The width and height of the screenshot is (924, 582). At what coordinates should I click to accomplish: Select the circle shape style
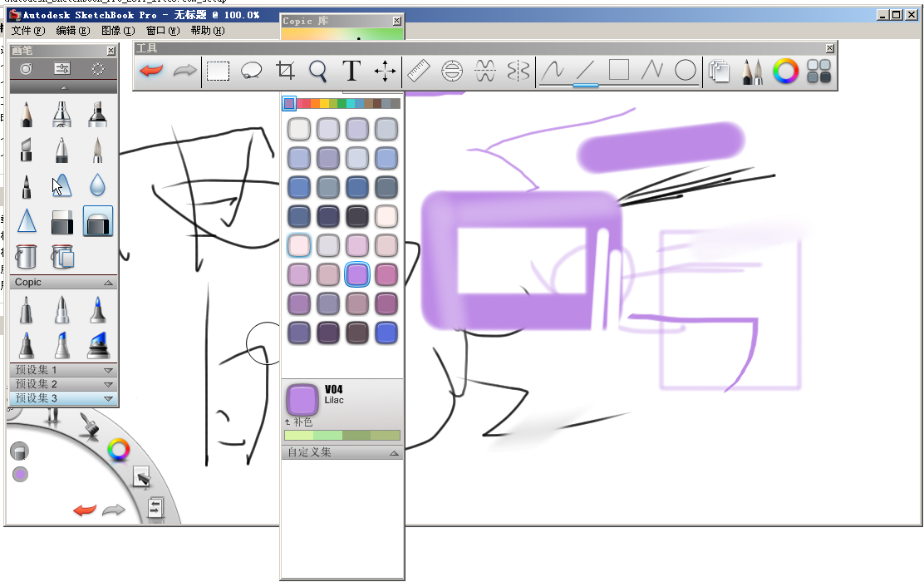coord(685,70)
